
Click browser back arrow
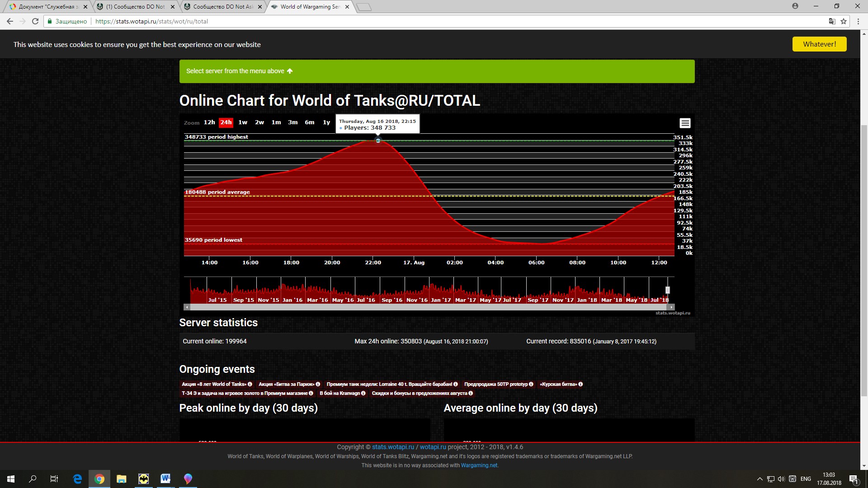coord(10,21)
